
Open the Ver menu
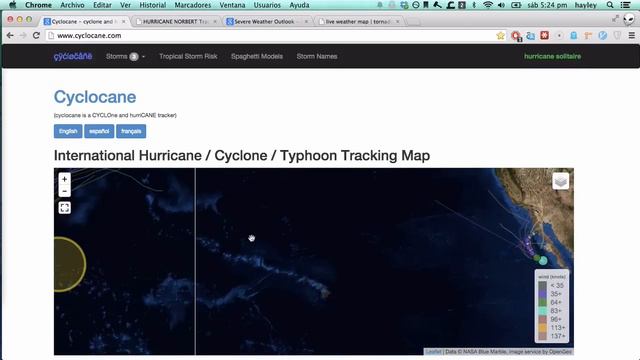pyautogui.click(x=125, y=5)
